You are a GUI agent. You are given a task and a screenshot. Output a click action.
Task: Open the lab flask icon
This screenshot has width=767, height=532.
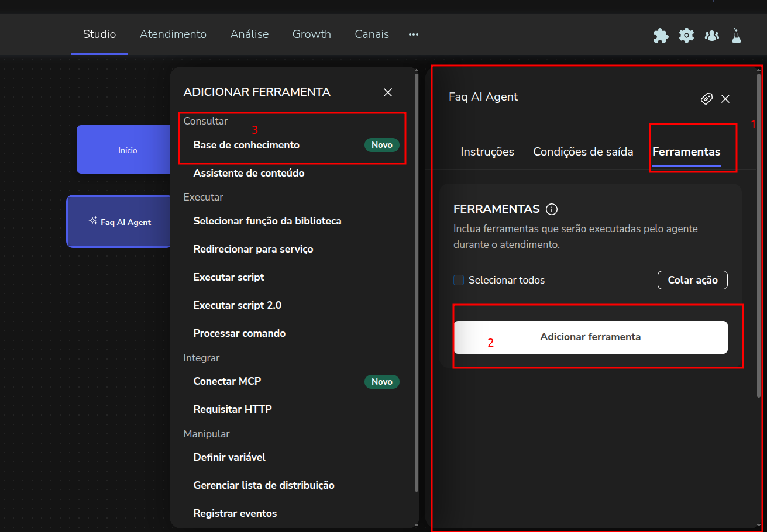[x=736, y=36]
